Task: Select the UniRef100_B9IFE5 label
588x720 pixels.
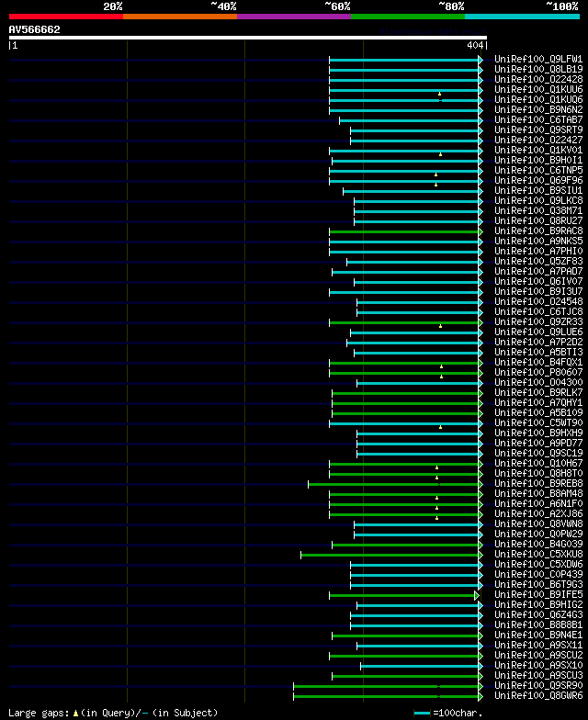Action: click(x=538, y=595)
